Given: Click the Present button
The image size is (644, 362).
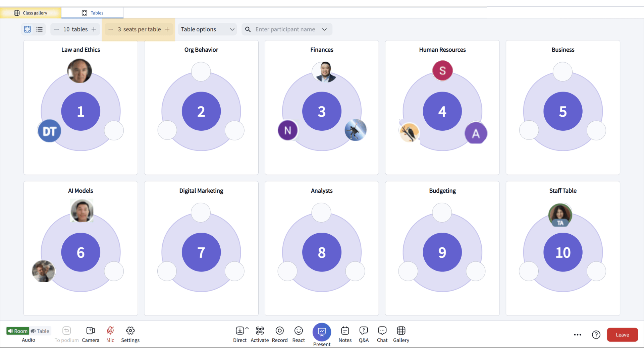Looking at the screenshot, I should pos(322,332).
